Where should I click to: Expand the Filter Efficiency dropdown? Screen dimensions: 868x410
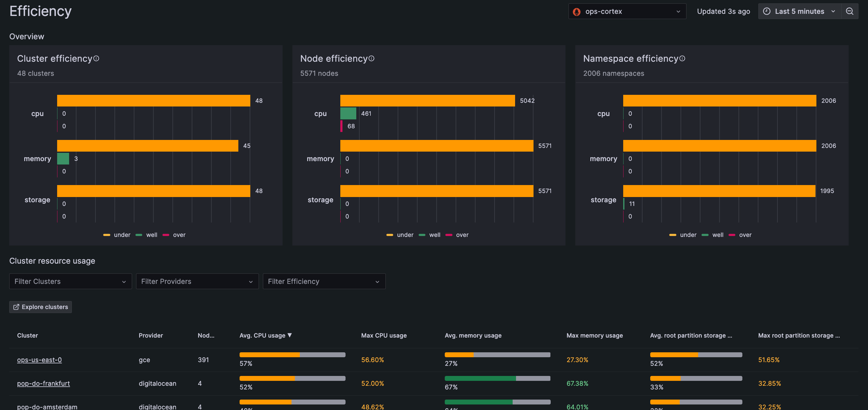pyautogui.click(x=324, y=281)
